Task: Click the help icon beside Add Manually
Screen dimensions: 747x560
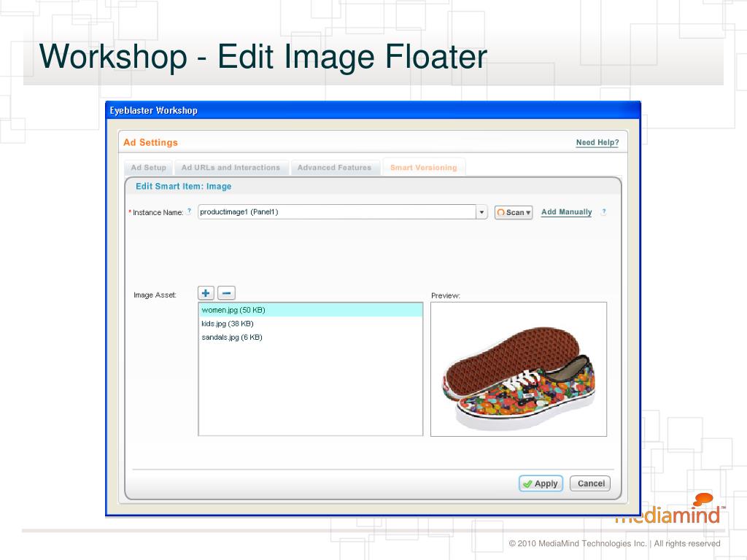Action: point(603,211)
